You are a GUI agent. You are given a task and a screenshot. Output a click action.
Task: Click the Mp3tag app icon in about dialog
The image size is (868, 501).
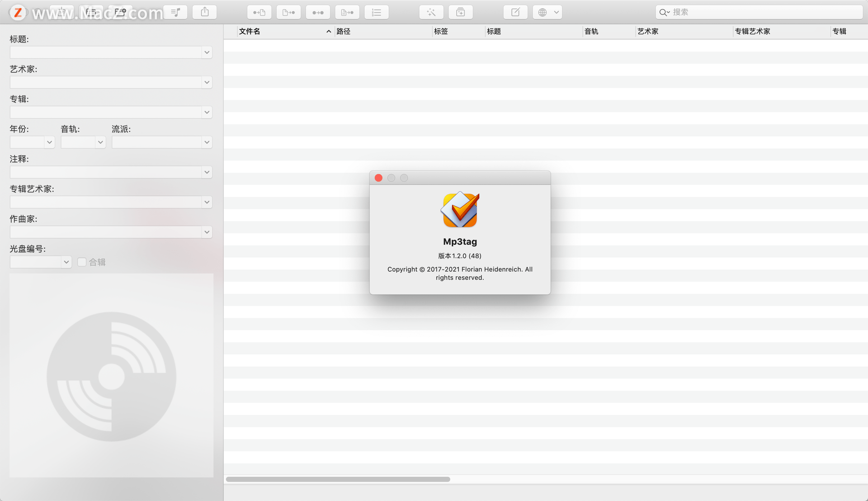(460, 210)
